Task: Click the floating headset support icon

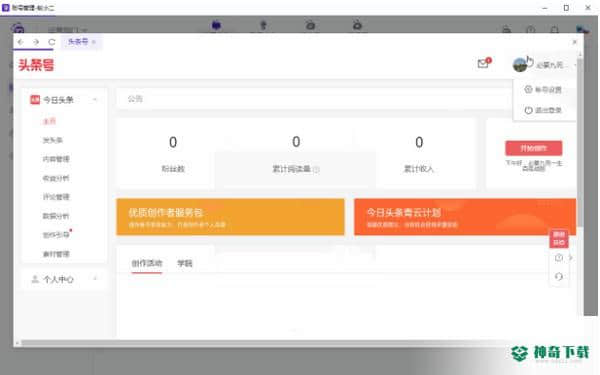Action: click(559, 276)
